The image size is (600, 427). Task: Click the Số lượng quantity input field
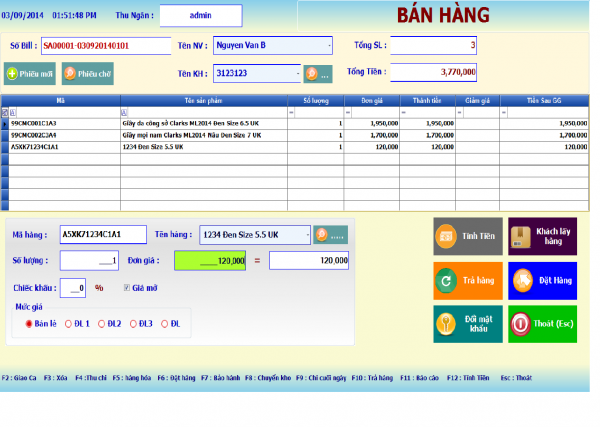(x=89, y=260)
